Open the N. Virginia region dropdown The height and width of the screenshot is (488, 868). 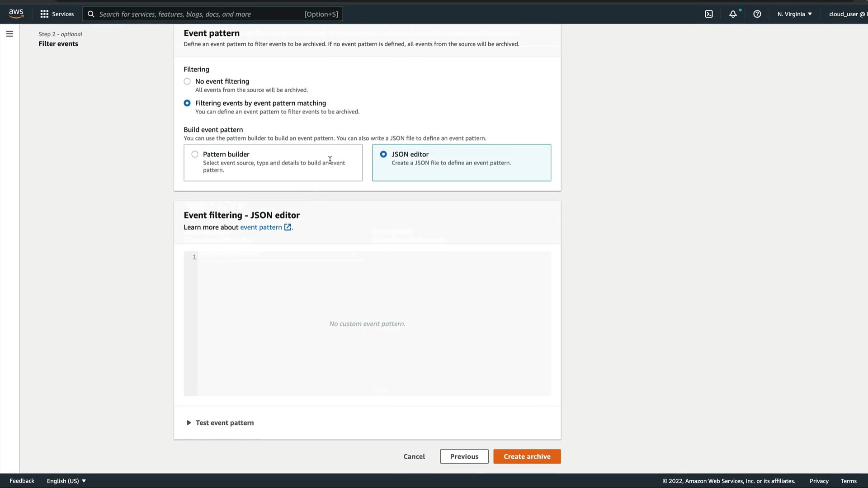(x=795, y=14)
